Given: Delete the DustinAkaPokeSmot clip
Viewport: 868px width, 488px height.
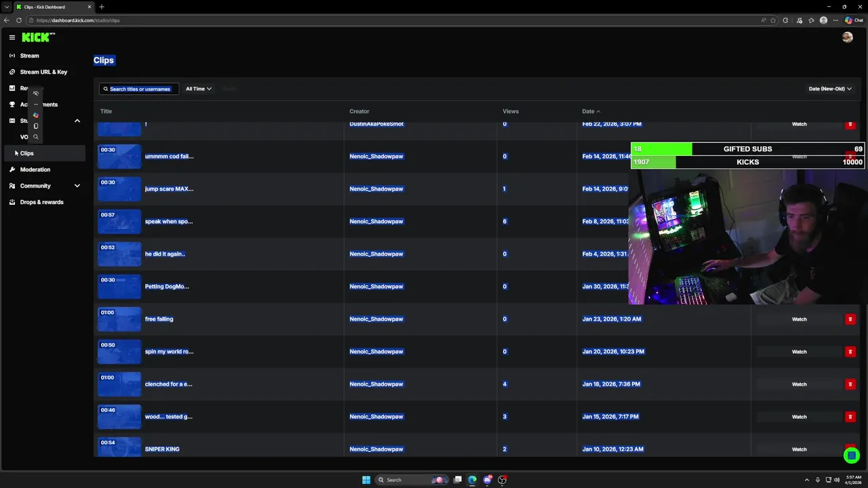Looking at the screenshot, I should point(850,125).
